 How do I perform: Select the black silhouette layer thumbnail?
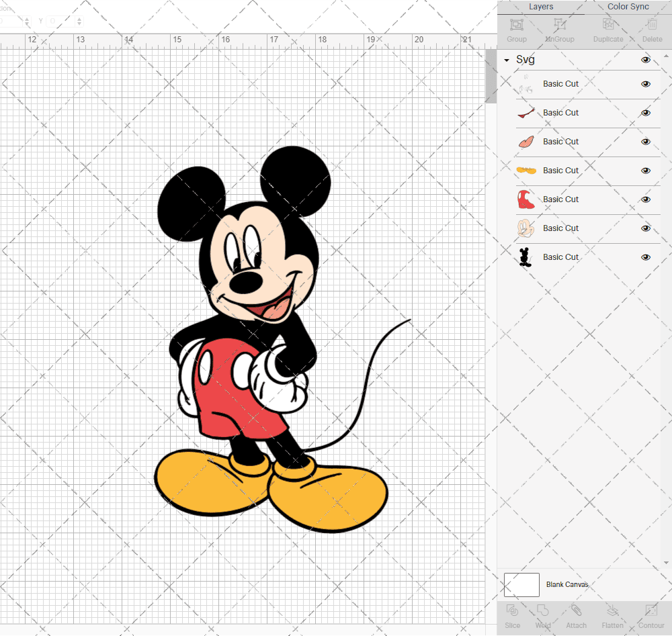coord(526,257)
